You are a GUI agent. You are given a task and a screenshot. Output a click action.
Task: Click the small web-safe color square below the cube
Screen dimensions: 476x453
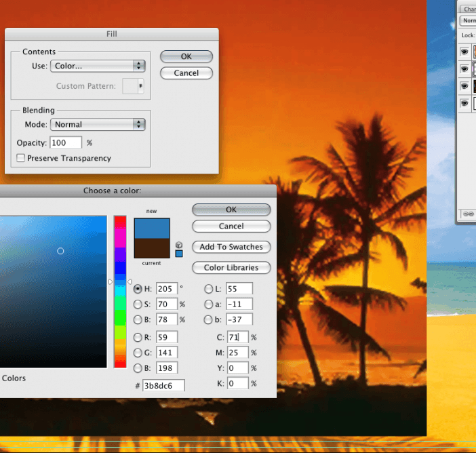click(x=178, y=254)
